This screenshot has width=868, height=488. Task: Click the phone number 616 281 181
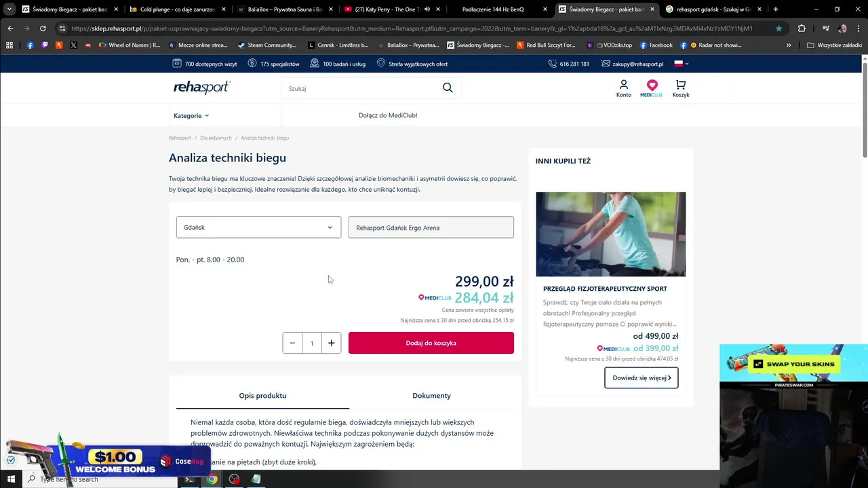pos(574,64)
